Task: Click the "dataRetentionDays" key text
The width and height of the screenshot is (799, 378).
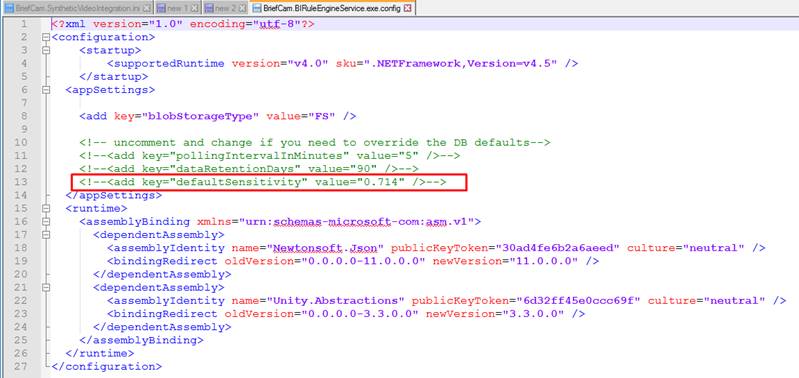Action: tap(235, 169)
